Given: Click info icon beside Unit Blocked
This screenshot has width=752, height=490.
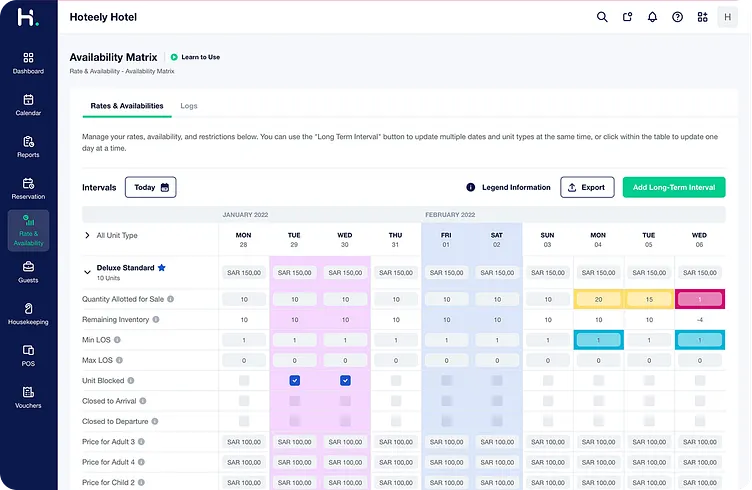Looking at the screenshot, I should click(130, 381).
